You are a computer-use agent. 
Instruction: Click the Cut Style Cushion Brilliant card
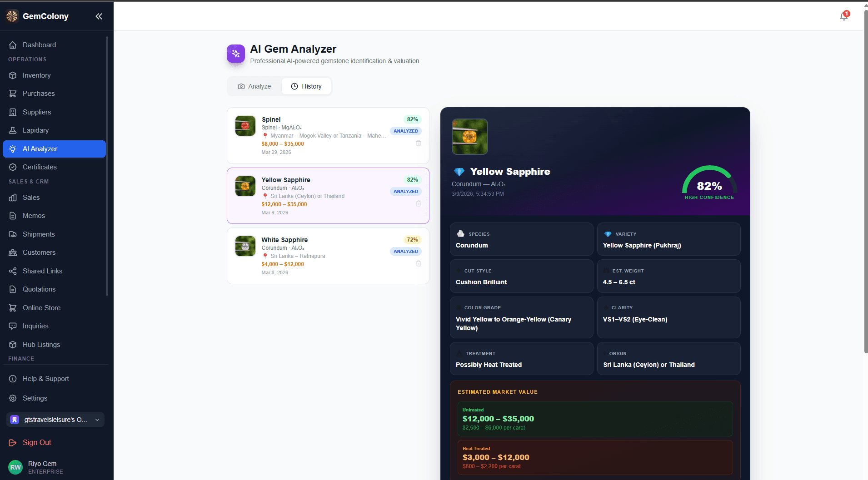[x=521, y=276]
